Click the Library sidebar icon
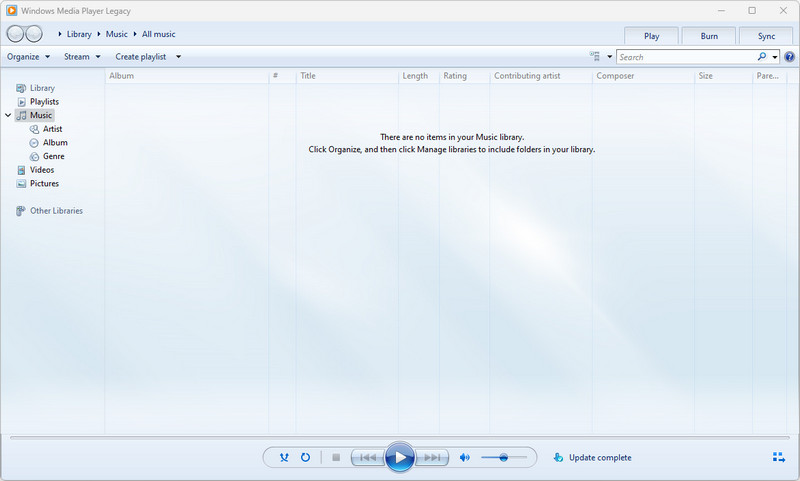 pyautogui.click(x=21, y=88)
